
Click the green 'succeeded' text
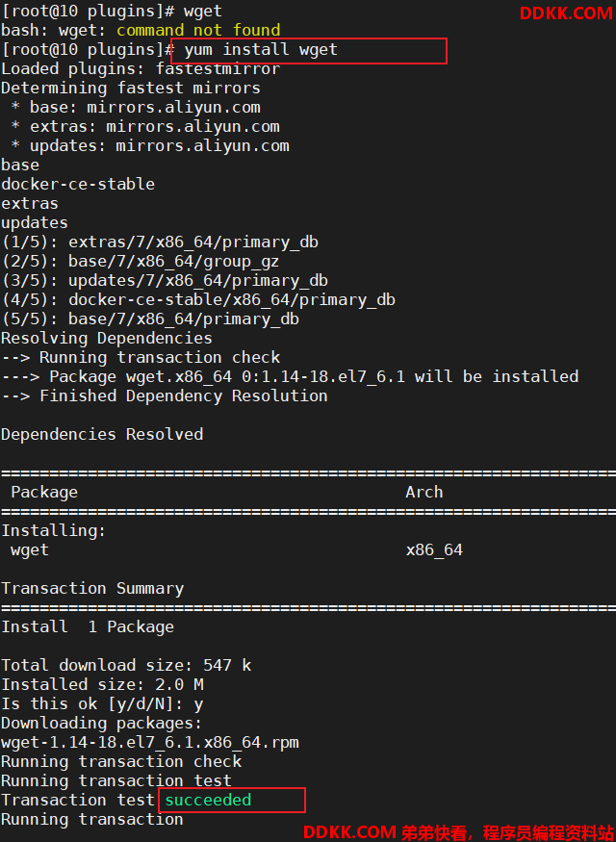click(208, 800)
